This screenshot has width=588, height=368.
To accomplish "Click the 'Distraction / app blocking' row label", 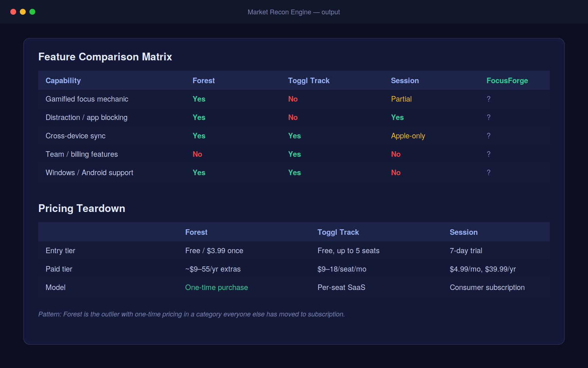I will point(86,117).
